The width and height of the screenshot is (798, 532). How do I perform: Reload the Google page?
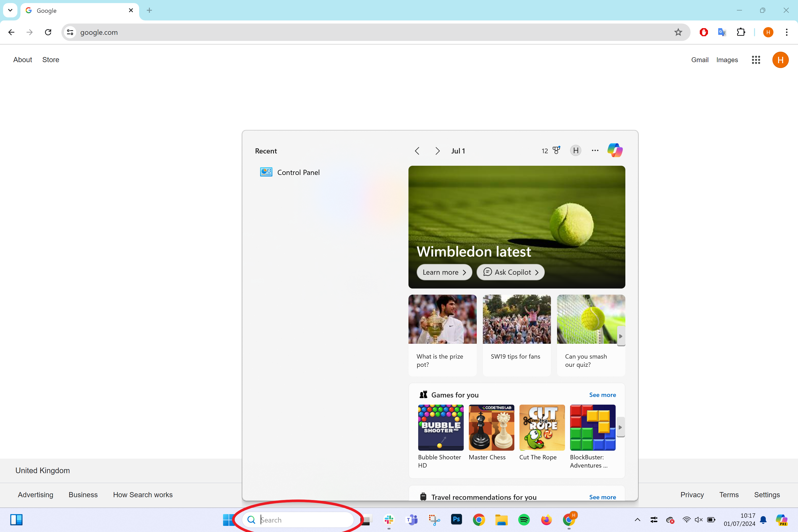coord(48,32)
